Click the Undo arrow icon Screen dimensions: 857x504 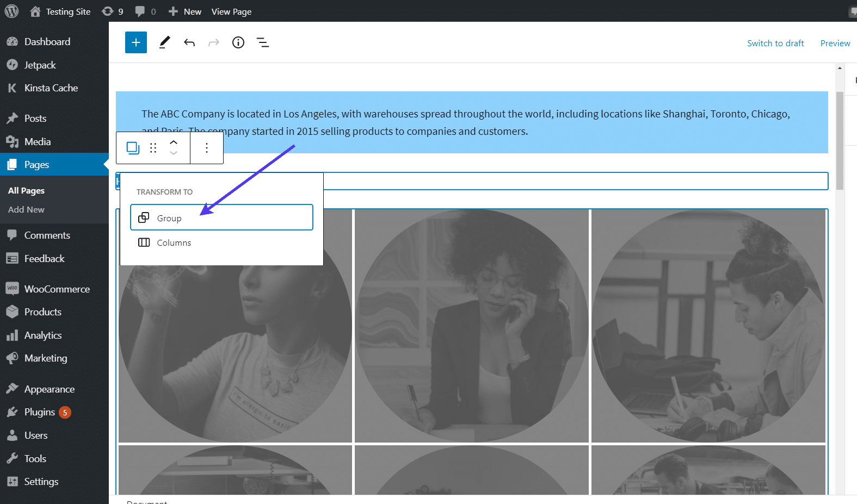[x=189, y=42]
